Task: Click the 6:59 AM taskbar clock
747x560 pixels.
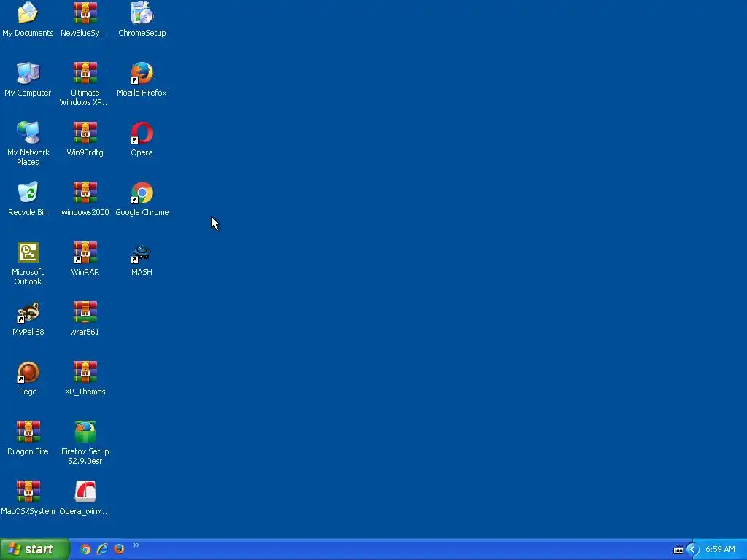Action: [x=720, y=550]
